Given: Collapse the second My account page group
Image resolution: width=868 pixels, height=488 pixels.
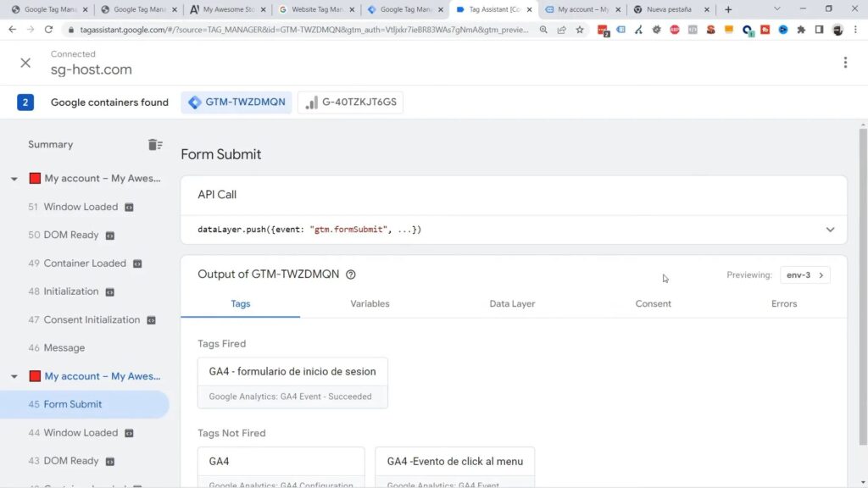Looking at the screenshot, I should [14, 376].
